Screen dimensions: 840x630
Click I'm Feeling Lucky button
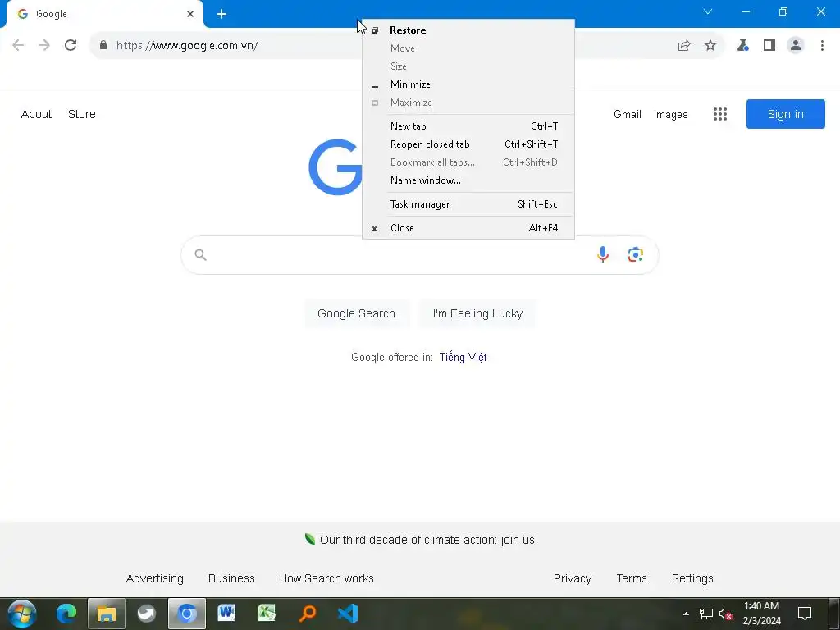[477, 313]
